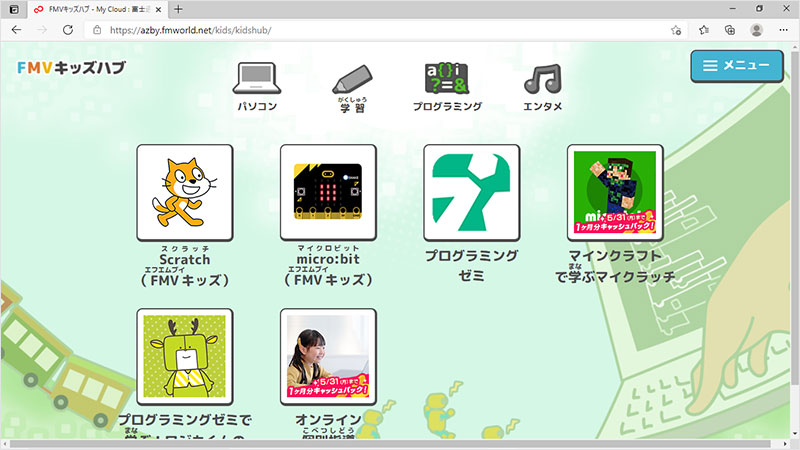The width and height of the screenshot is (800, 450).
Task: Open the メニュー hamburger button
Action: 737,66
